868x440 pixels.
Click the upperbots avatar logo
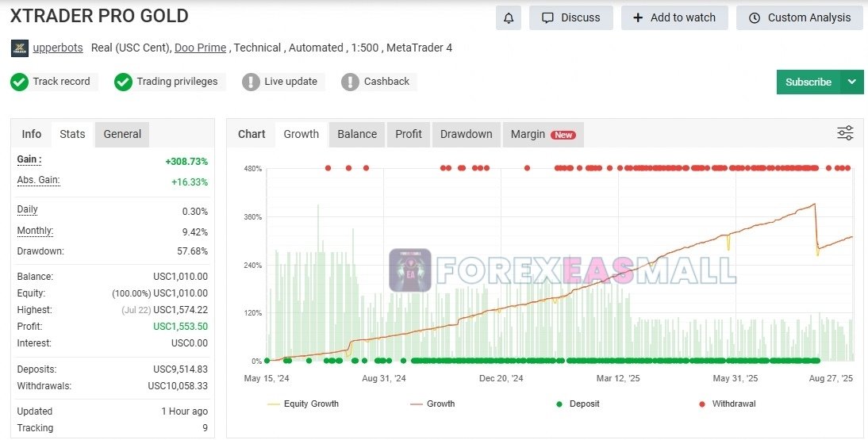[20, 48]
